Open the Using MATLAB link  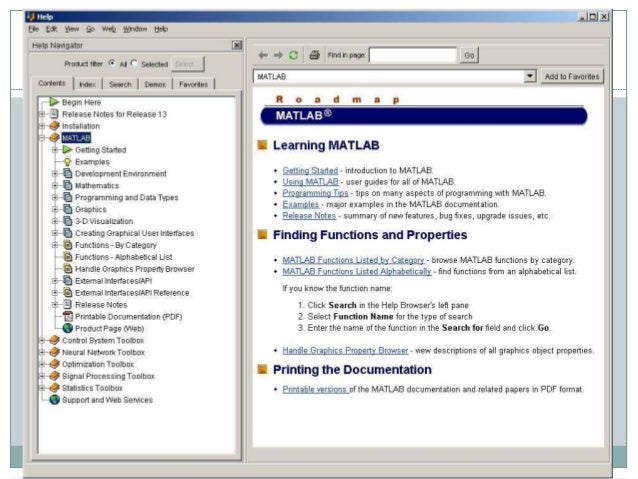click(310, 182)
